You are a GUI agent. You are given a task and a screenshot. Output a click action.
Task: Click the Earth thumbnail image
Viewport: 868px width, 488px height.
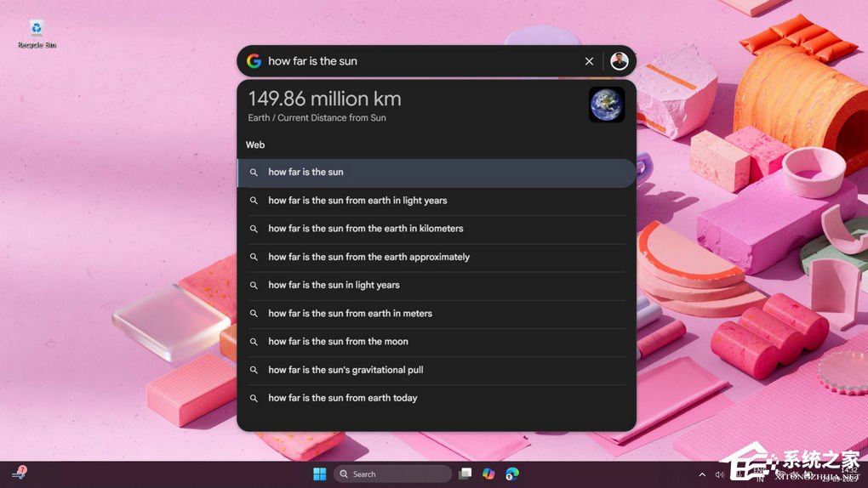[606, 105]
